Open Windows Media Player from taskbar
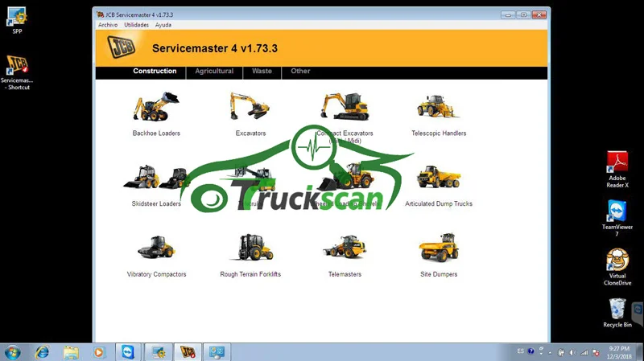Image resolution: width=644 pixels, height=361 pixels. tap(98, 352)
